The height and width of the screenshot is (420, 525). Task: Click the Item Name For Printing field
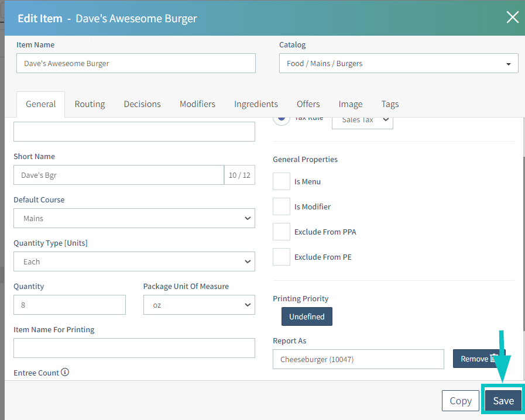pos(134,348)
